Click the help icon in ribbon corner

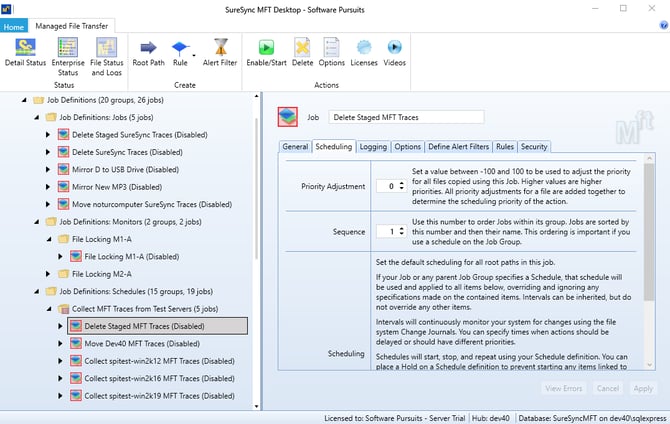[664, 25]
